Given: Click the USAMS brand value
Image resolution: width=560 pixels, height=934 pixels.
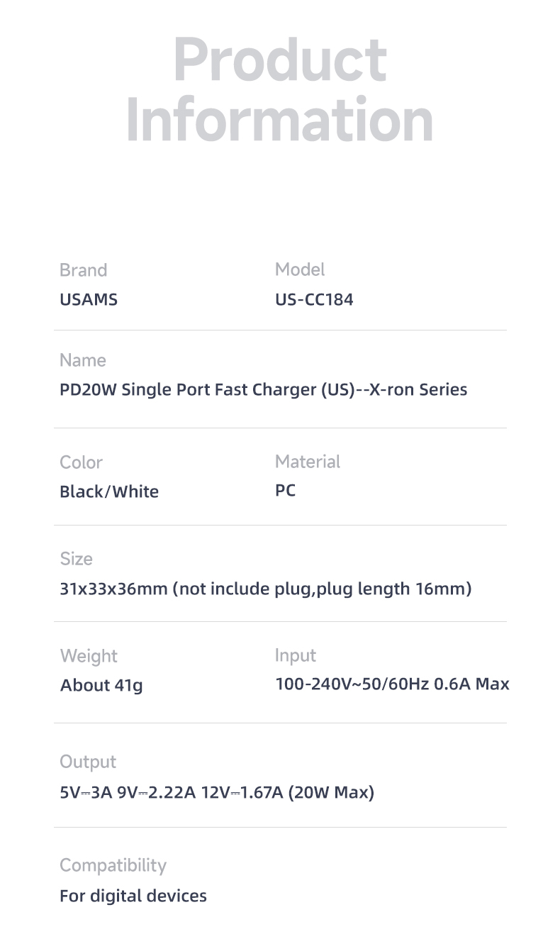Looking at the screenshot, I should click(89, 299).
